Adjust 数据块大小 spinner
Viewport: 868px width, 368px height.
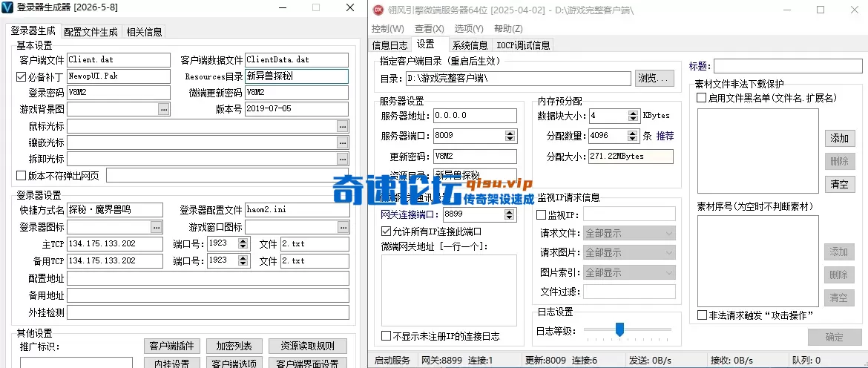point(634,116)
